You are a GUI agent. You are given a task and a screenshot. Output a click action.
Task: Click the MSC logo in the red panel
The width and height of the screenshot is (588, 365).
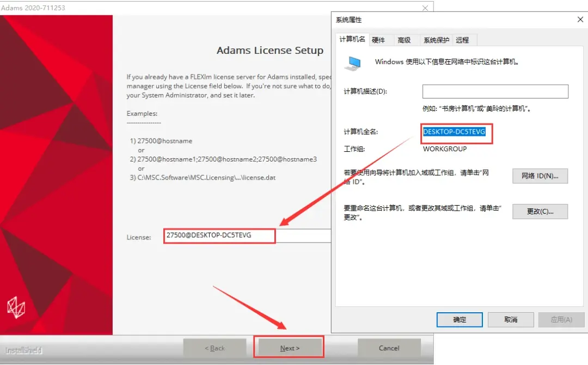[x=16, y=307]
